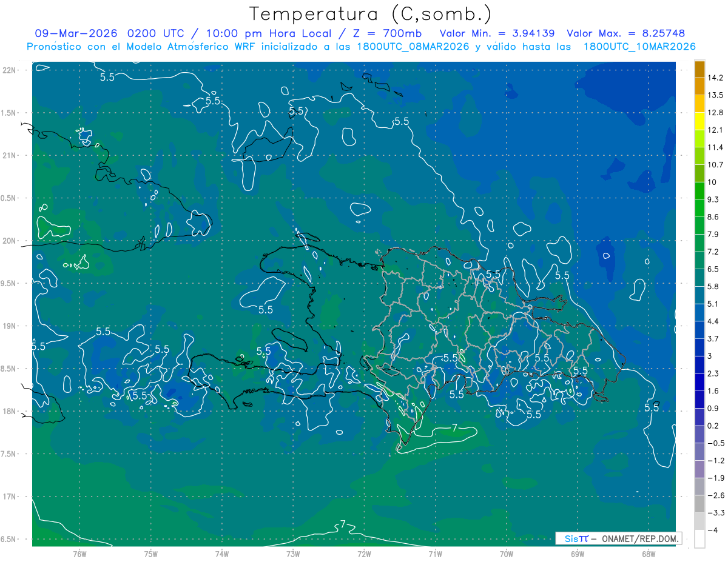Click the "12.8" colorbar value
The height and width of the screenshot is (562, 728).
tap(715, 113)
